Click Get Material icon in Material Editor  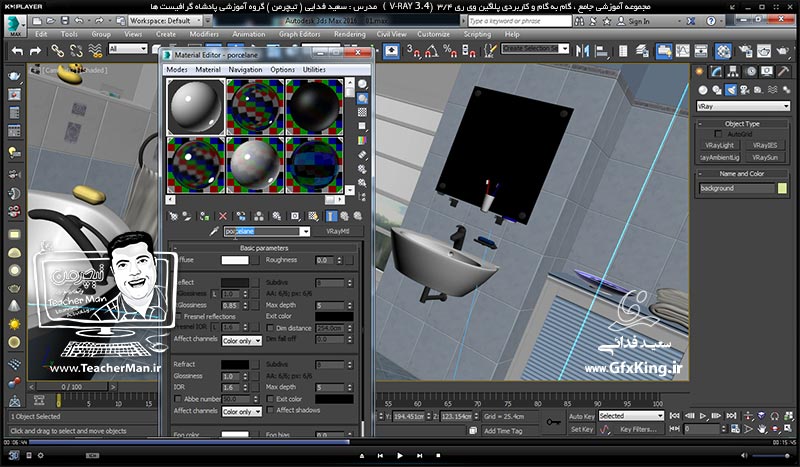click(x=173, y=216)
